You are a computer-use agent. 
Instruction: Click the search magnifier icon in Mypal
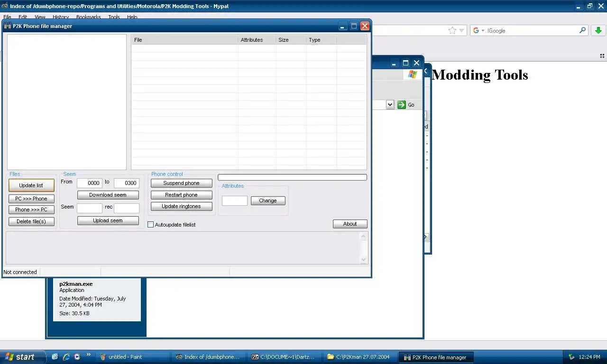583,30
